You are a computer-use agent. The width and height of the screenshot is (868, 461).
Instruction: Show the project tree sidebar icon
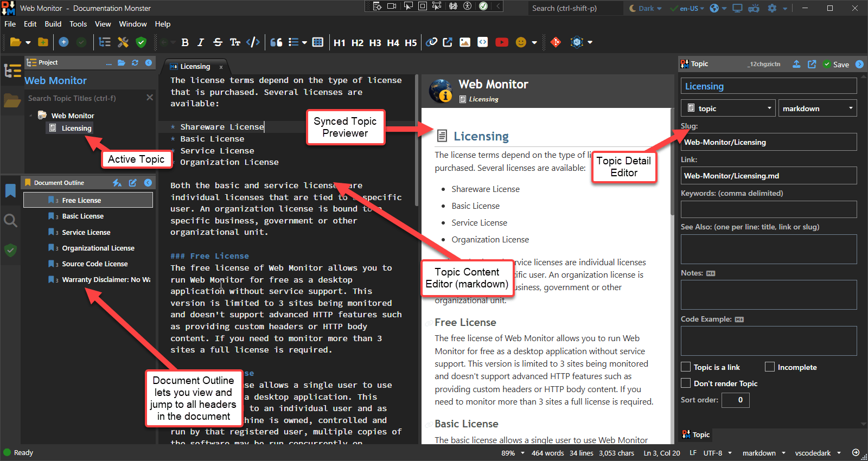12,71
